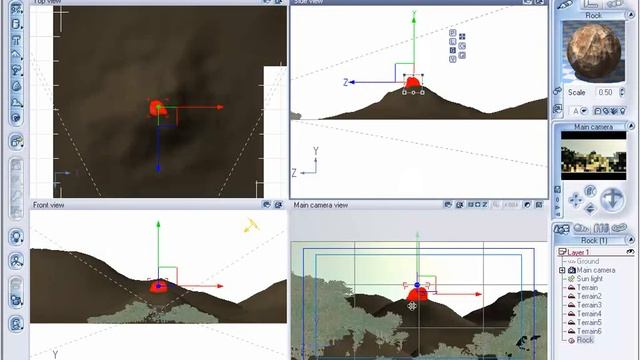Click the bottom-most icon in the left toolbar

coord(16,324)
